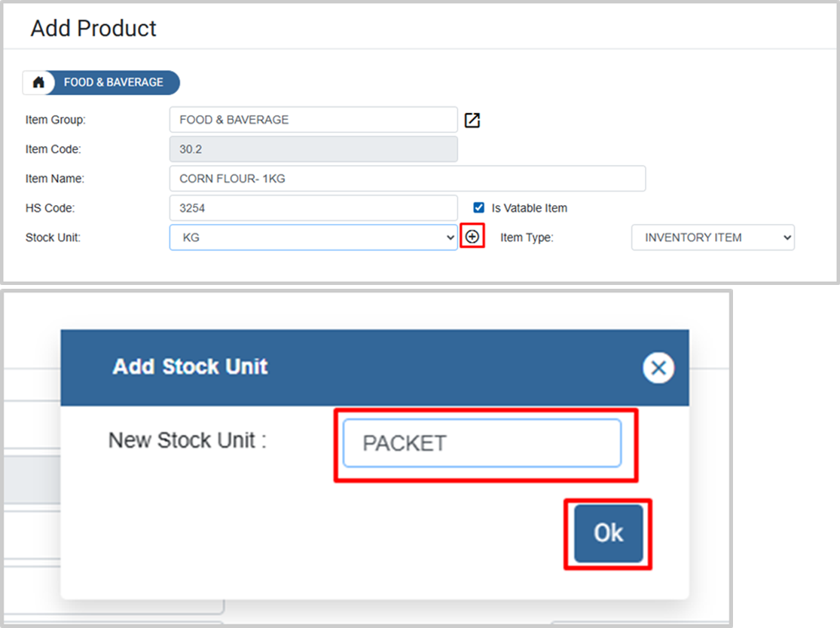
Task: Click the plus icon beside Stock Unit
Action: point(472,237)
